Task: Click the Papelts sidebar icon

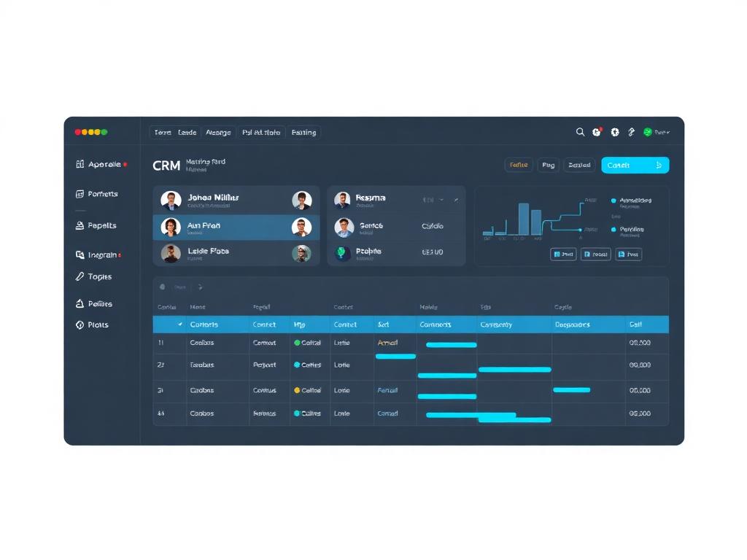Action: (80, 225)
